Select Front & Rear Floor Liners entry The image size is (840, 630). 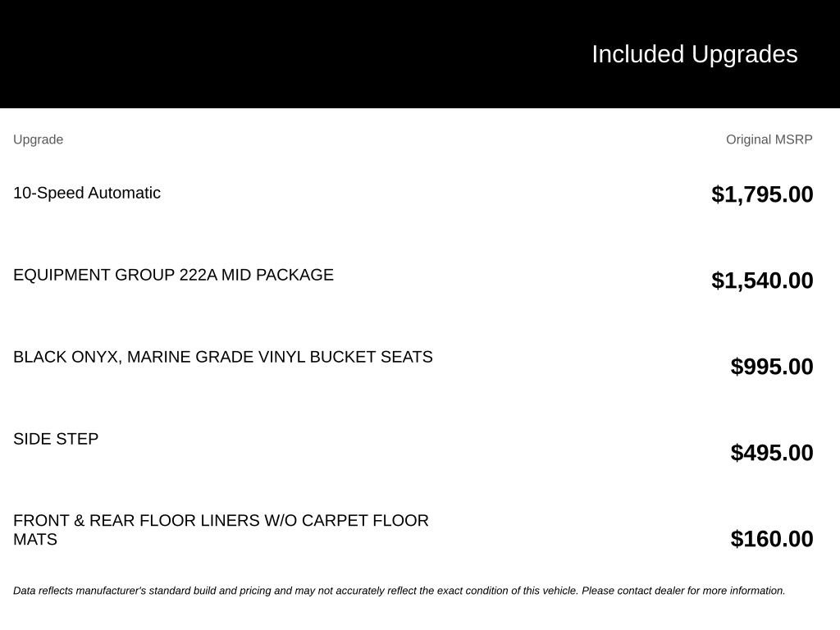tap(221, 530)
